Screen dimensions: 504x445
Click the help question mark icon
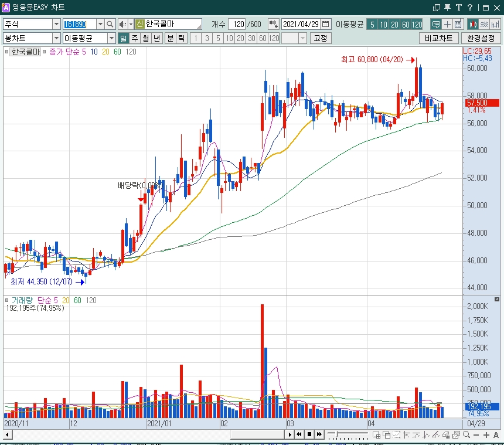coord(470,8)
